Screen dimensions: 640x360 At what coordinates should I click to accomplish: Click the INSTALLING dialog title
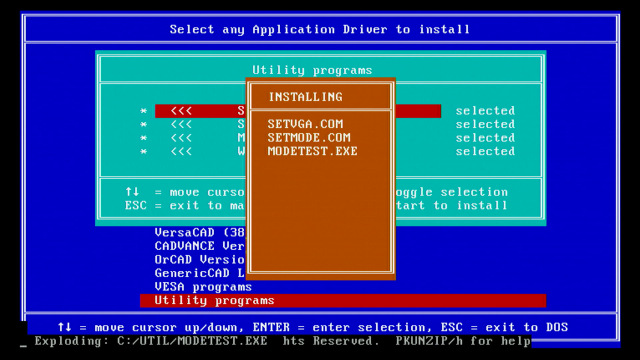[305, 97]
